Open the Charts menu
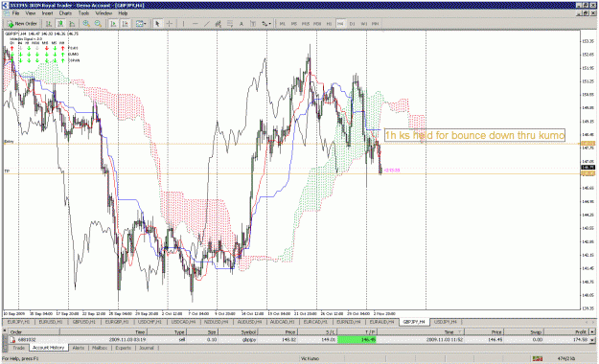The height and width of the screenshot is (364, 599). click(65, 13)
